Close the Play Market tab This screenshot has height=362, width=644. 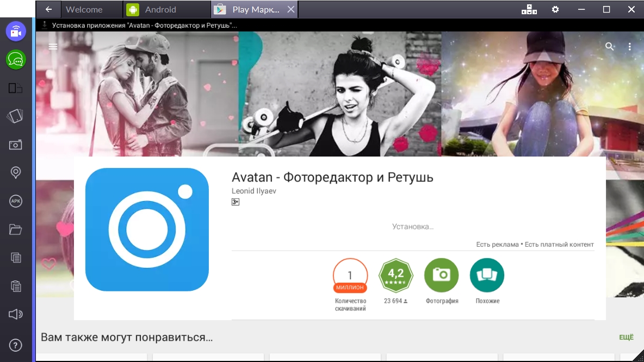pyautogui.click(x=291, y=9)
